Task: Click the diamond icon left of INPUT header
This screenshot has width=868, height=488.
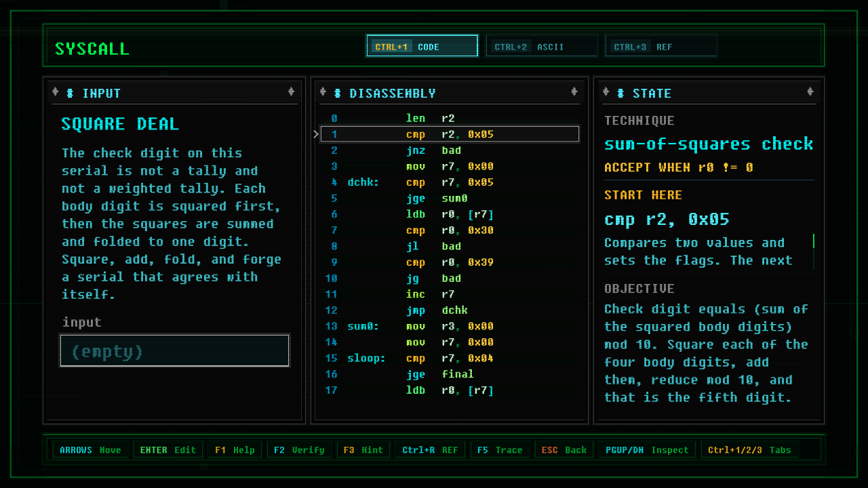Action: (56, 91)
